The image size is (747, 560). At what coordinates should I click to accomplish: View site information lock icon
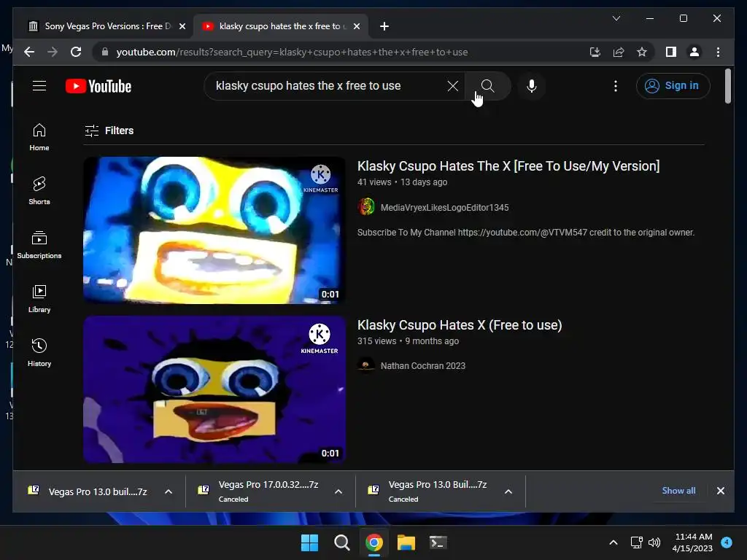pos(105,52)
